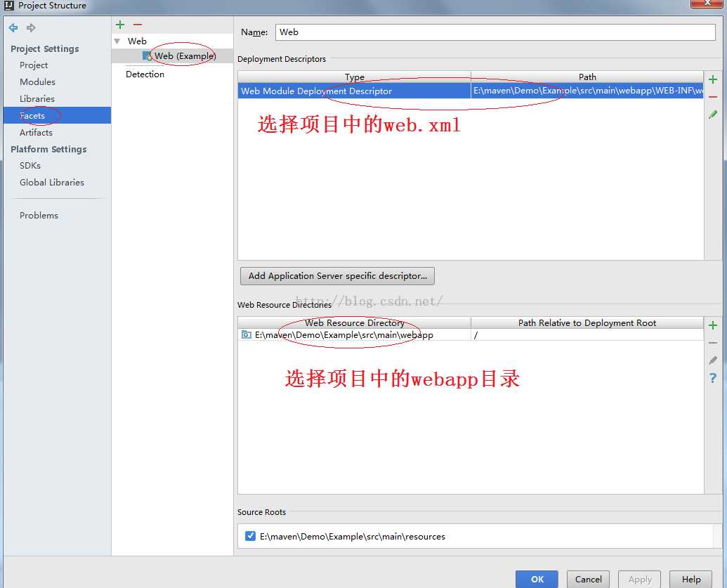Select the Web facet type node
The image size is (727, 588).
tap(137, 41)
